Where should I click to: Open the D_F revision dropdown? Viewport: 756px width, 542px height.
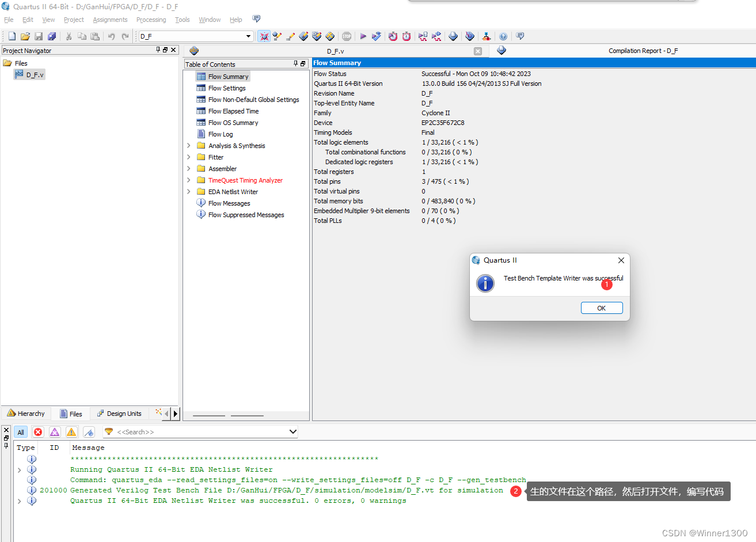point(249,36)
